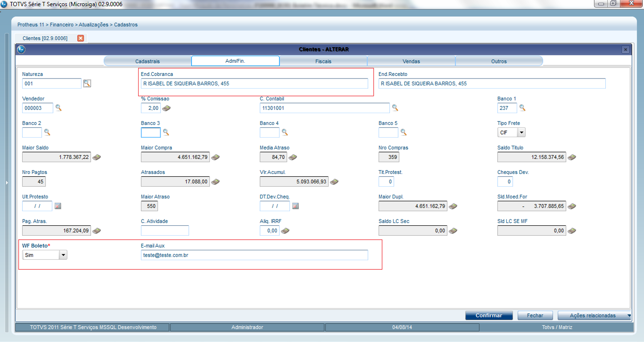
Task: Click the calculator icon beside % Comissao
Action: (166, 108)
